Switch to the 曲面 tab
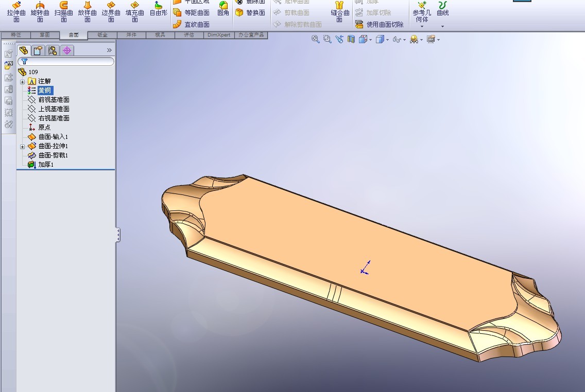The width and height of the screenshot is (585, 392). (74, 35)
